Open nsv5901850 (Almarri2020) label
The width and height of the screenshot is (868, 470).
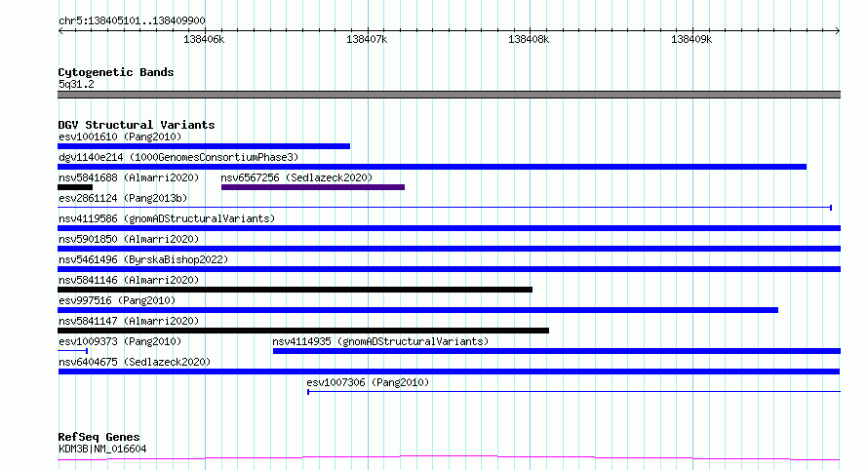click(129, 239)
